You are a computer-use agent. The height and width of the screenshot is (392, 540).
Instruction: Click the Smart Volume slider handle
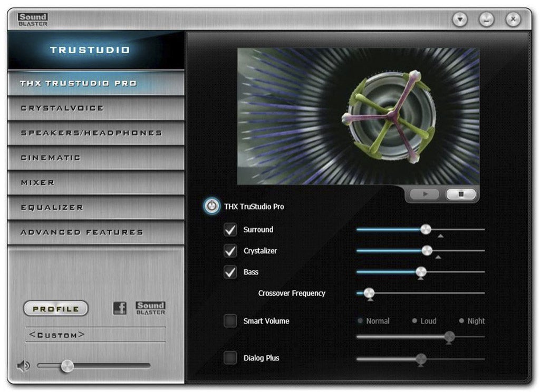pos(449,337)
